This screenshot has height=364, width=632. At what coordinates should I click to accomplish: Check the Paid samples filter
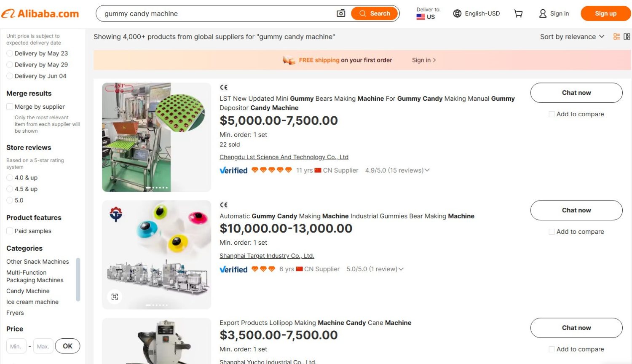point(10,231)
